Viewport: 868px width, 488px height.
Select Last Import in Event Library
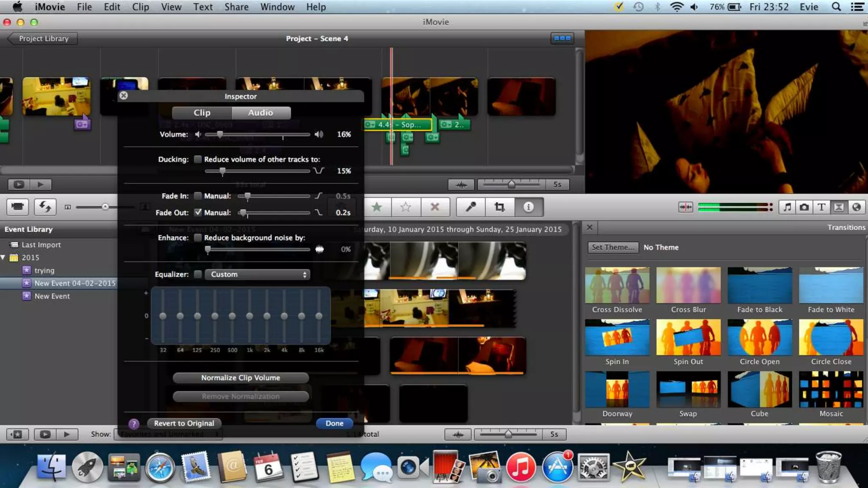(x=41, y=245)
